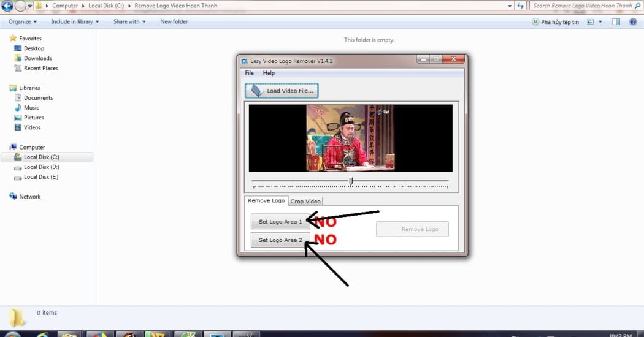Open Downloads under Favorites
This screenshot has height=337, width=644.
coord(38,58)
